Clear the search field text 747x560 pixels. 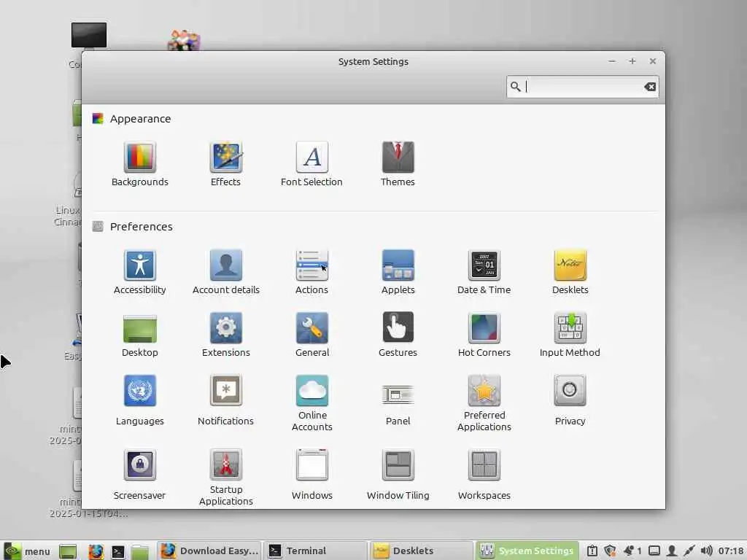(650, 87)
